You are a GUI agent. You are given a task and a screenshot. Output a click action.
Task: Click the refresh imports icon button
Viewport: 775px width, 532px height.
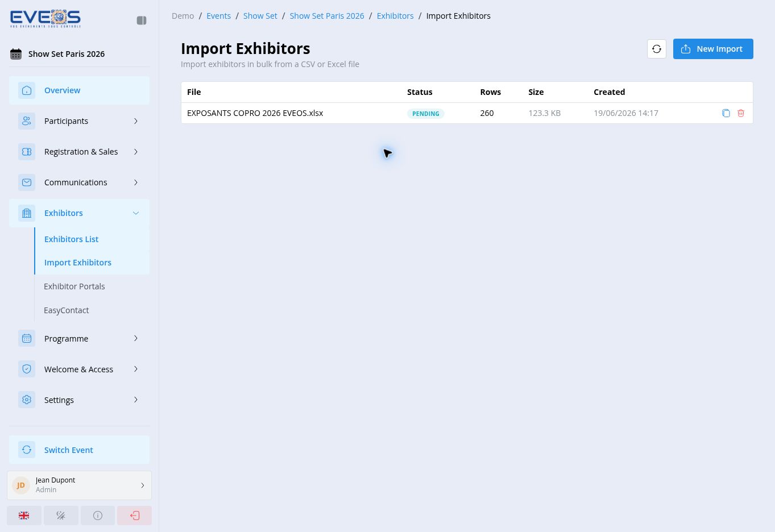[657, 49]
